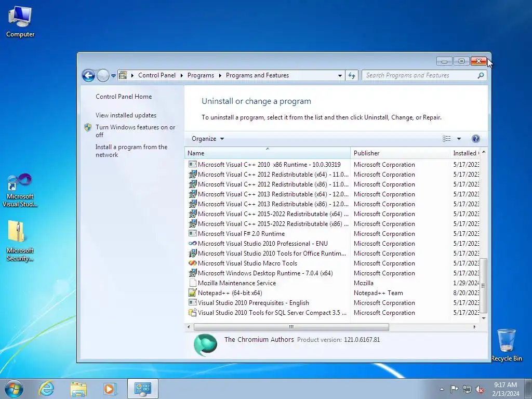This screenshot has width=532, height=399.
Task: Open the Recycle Bin desktop icon
Action: pyautogui.click(x=507, y=345)
